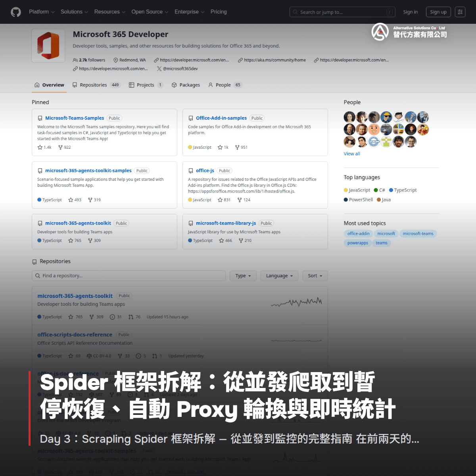
Task: Select the office-addin topic tag
Action: click(359, 234)
